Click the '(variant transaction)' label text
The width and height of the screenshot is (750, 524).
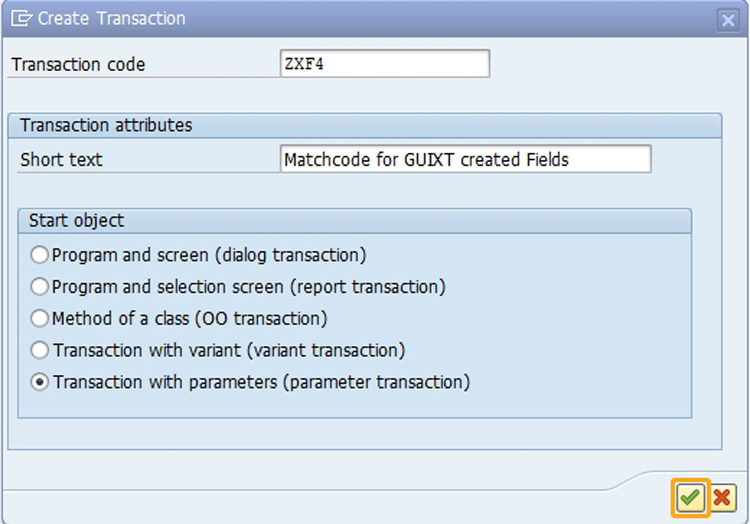click(326, 350)
